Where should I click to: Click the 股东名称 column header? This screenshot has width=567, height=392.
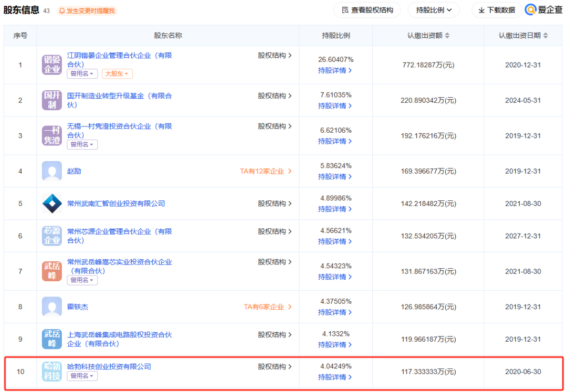[x=168, y=35]
